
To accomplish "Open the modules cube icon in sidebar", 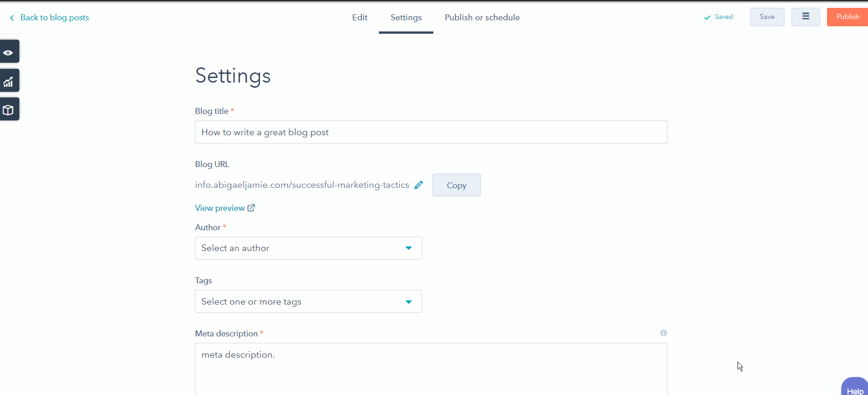I will 9,109.
